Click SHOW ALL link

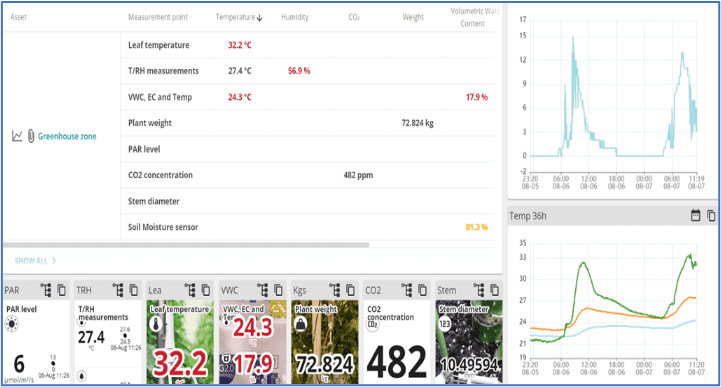coord(35,261)
